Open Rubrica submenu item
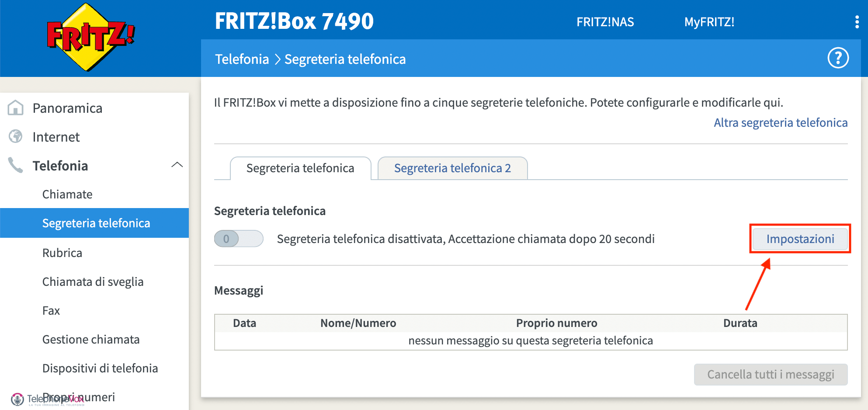Viewport: 868px width, 410px height. 62,253
